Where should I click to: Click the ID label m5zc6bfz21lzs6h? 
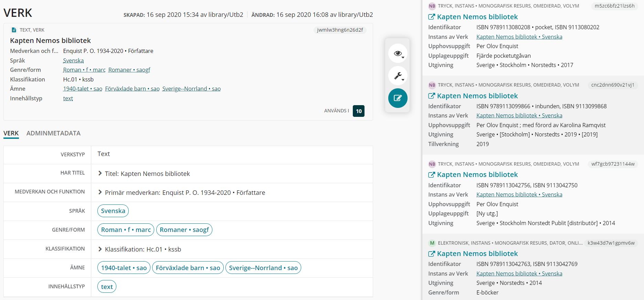pos(615,6)
